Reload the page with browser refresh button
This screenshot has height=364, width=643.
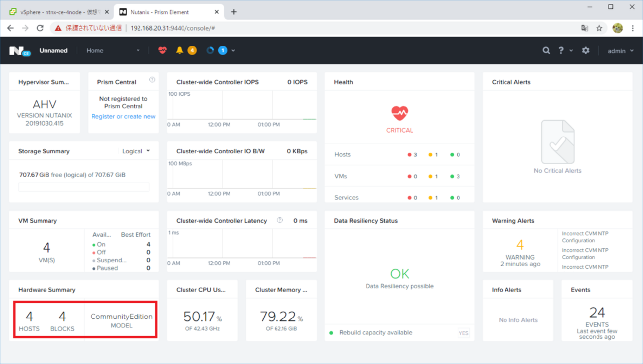[40, 28]
